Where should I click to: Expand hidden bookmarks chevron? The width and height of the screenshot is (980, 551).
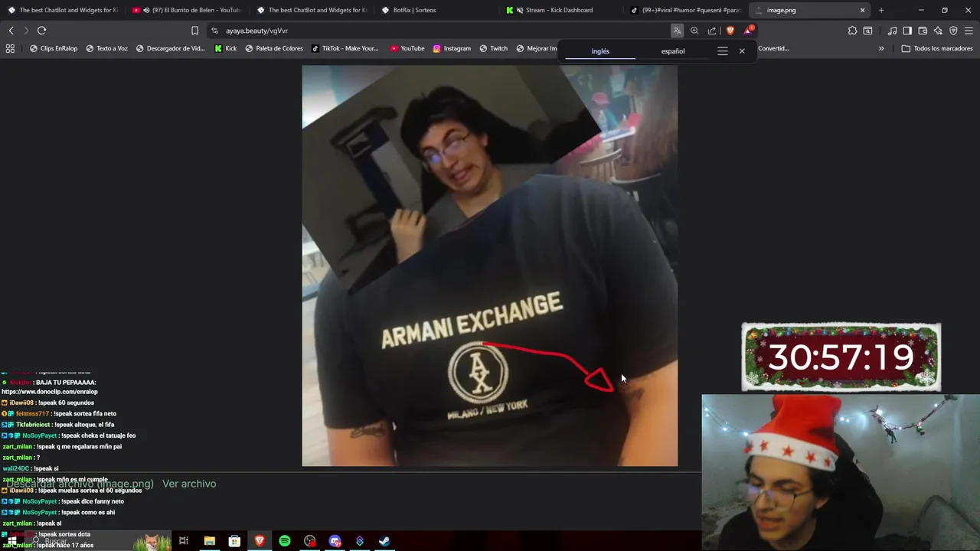(881, 48)
